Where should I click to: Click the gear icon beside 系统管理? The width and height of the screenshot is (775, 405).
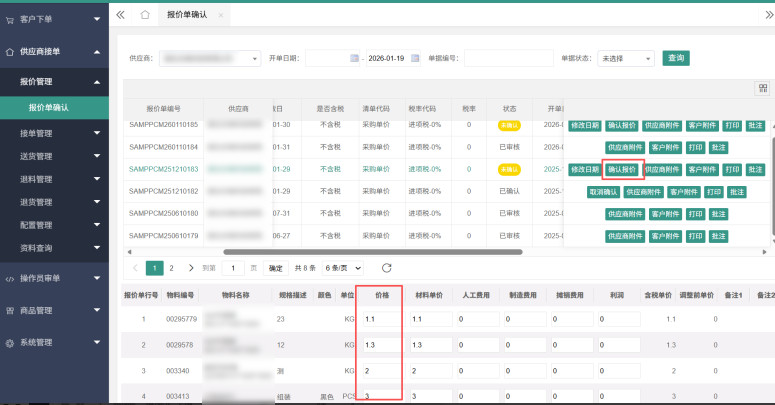(x=9, y=343)
